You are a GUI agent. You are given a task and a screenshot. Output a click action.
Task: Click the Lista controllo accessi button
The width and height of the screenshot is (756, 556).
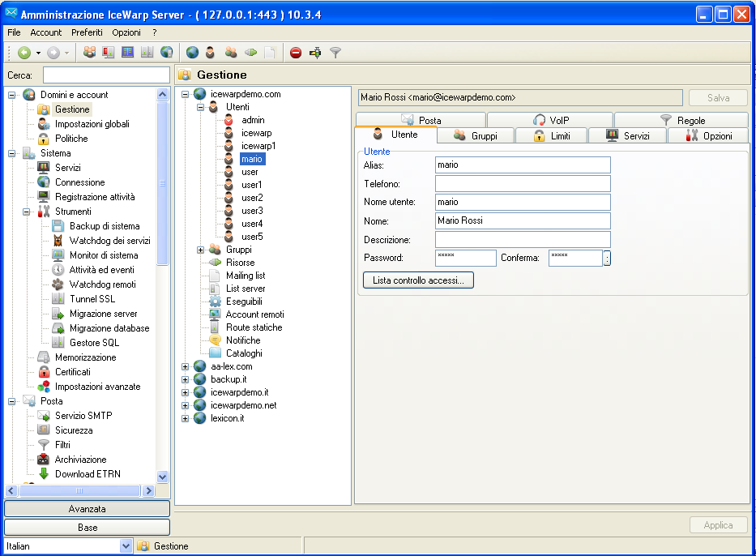pos(418,280)
